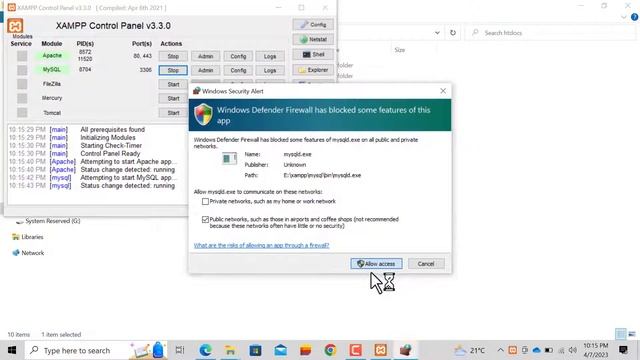
Task: Open the network status tray icon
Action: [x=561, y=350]
